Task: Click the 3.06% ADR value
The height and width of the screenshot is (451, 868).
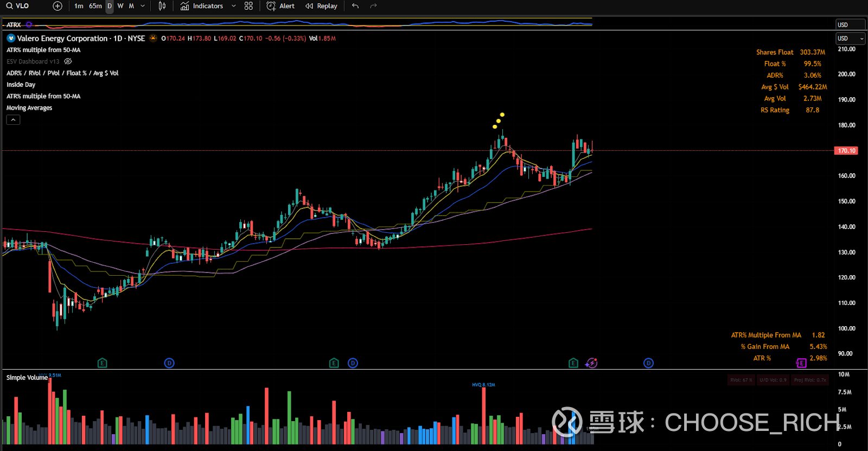Action: [812, 75]
